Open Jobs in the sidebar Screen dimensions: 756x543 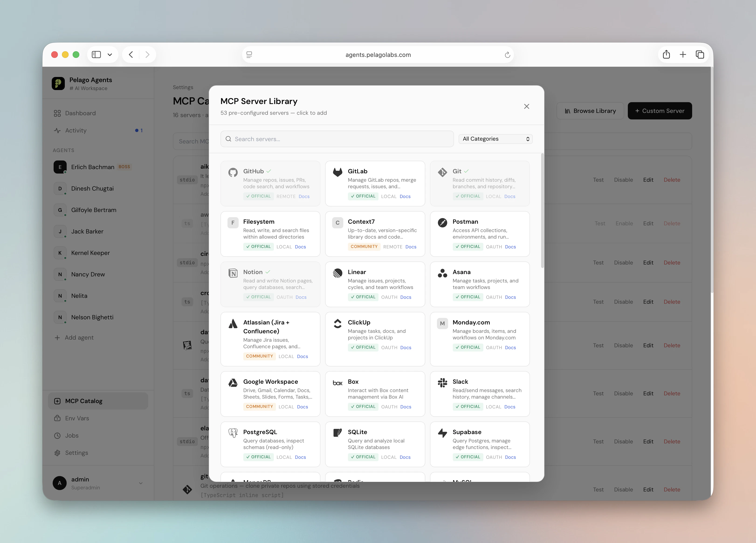point(98,436)
